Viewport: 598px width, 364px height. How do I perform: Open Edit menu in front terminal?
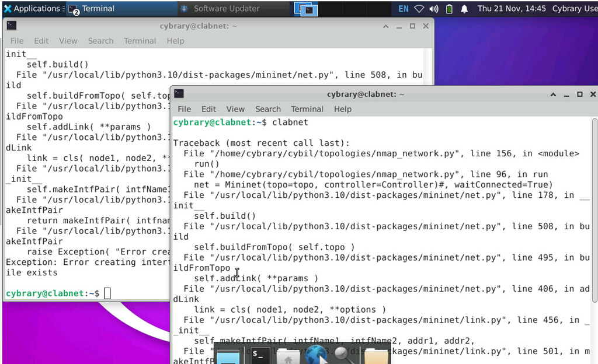208,109
